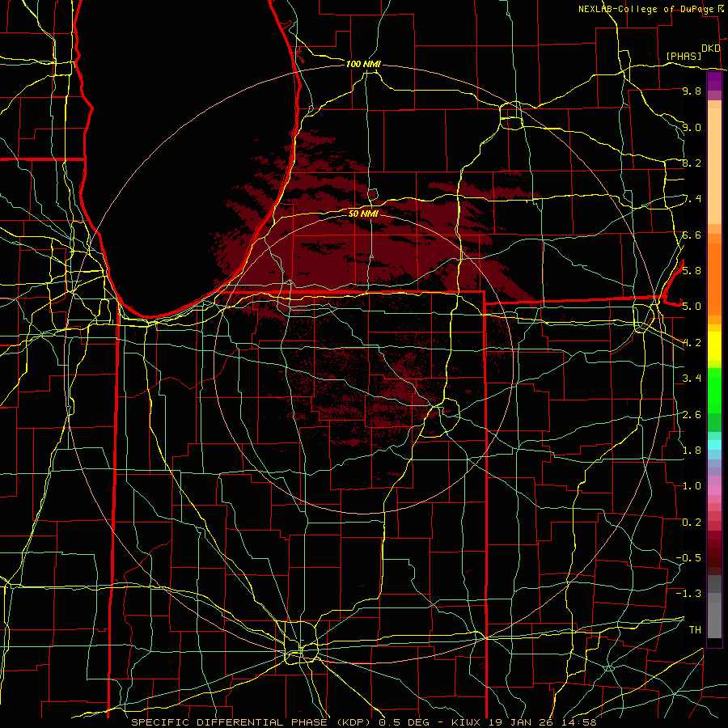The width and height of the screenshot is (728, 728).
Task: Click the 0.2 value on color scale
Action: (x=692, y=522)
